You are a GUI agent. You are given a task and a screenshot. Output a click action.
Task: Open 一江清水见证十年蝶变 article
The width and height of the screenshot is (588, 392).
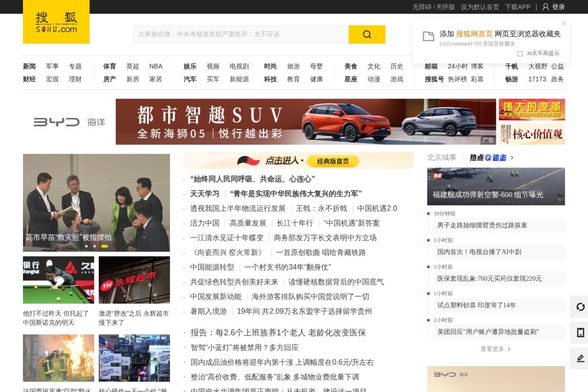[227, 238]
